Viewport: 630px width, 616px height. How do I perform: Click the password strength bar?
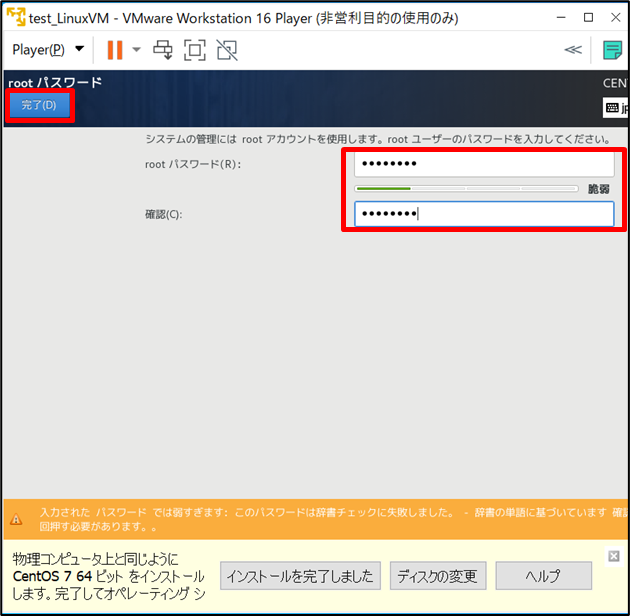tap(466, 188)
